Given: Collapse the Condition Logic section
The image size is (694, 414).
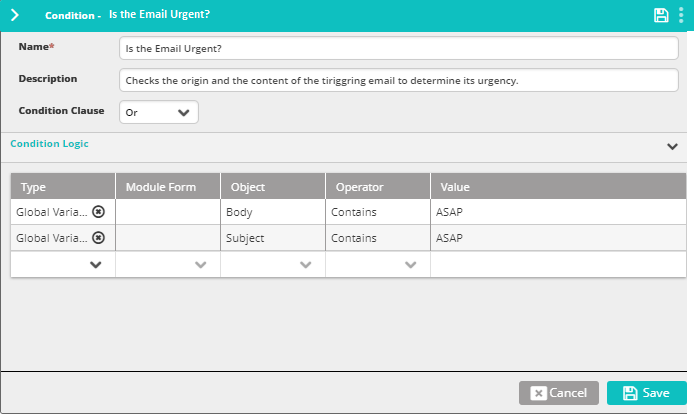Looking at the screenshot, I should tap(672, 147).
